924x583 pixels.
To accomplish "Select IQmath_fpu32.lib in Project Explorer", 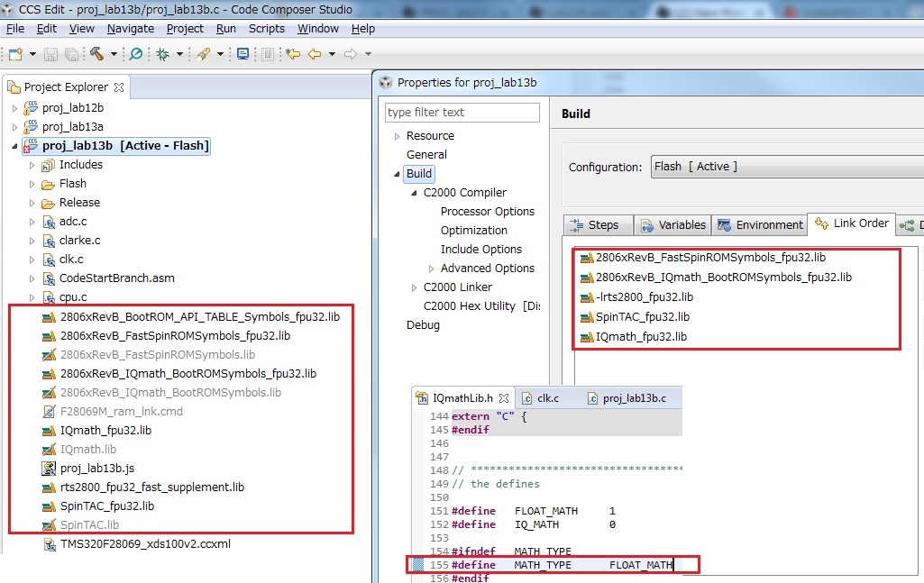I will [x=105, y=431].
